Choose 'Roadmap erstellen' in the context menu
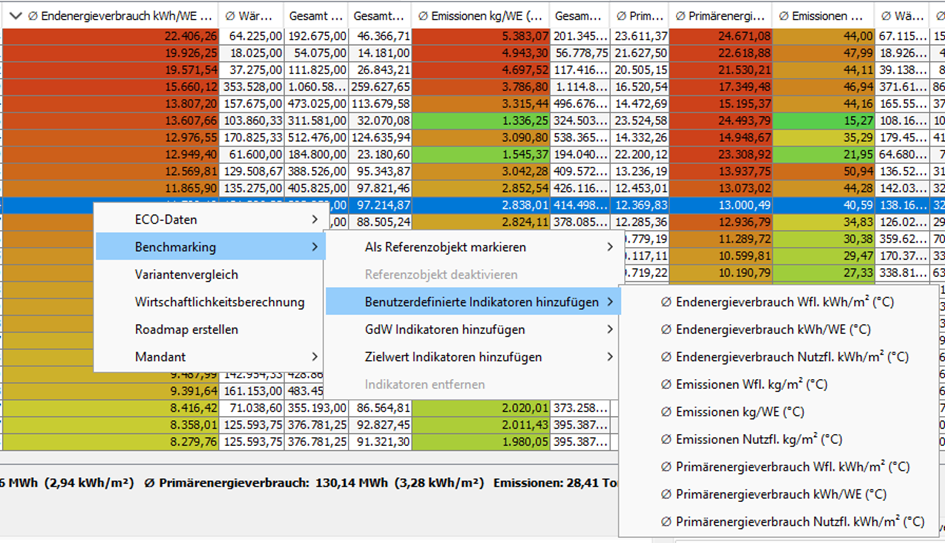The height and width of the screenshot is (543, 945). (186, 329)
